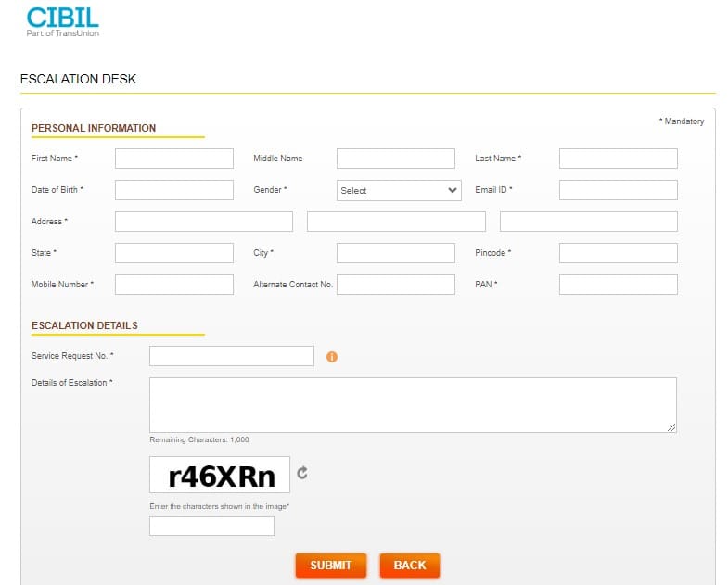Image resolution: width=728 pixels, height=585 pixels.
Task: Click the Service Request No. field
Action: pos(232,356)
